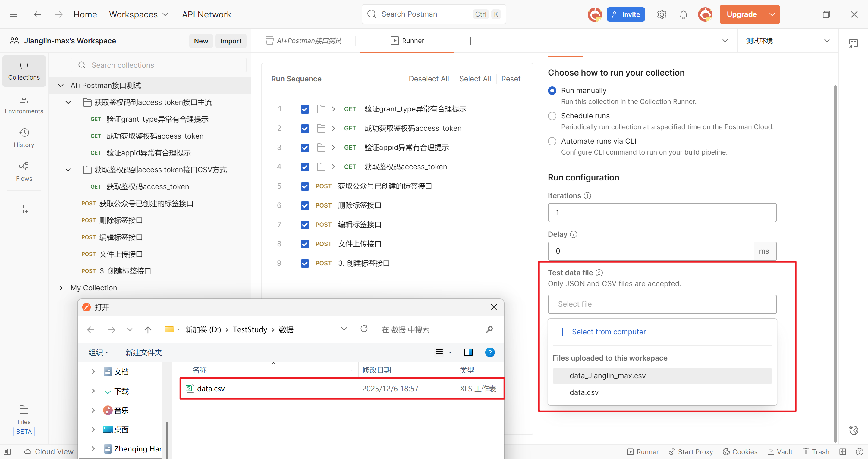Image resolution: width=868 pixels, height=459 pixels.
Task: Uncheck 文件上传接口 in run sequence
Action: tap(305, 244)
